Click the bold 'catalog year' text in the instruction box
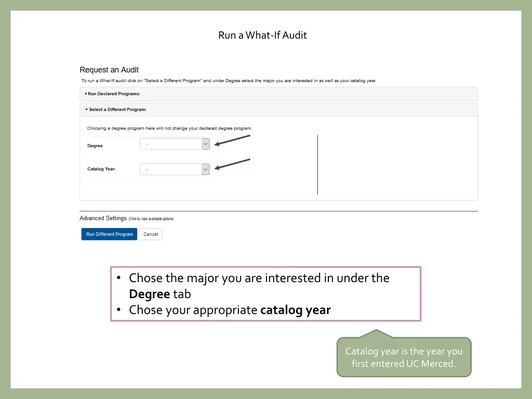The height and width of the screenshot is (399, 532). point(295,310)
